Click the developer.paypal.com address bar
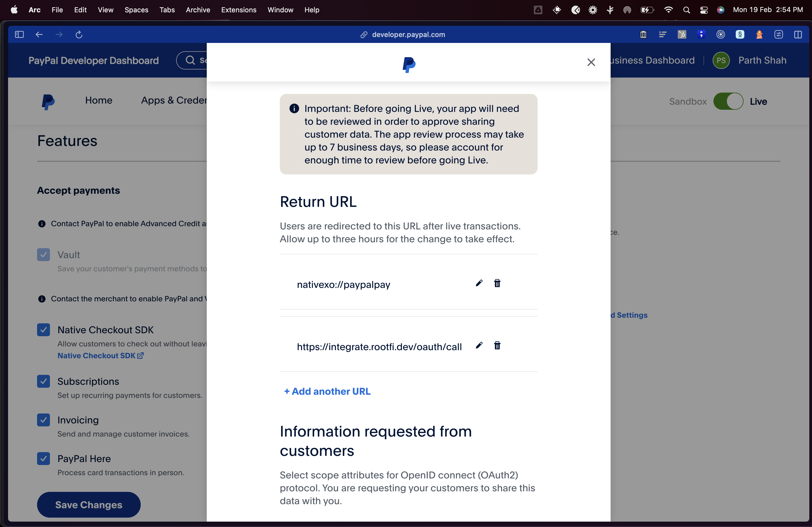Screen dimensions: 812x527 [408, 34]
